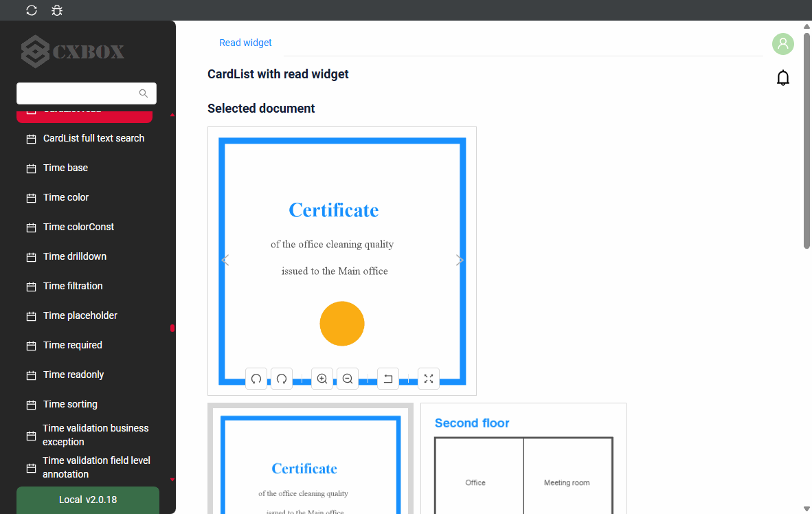This screenshot has width=812, height=514.
Task: Click the CXBOX logo
Action: coord(73,52)
